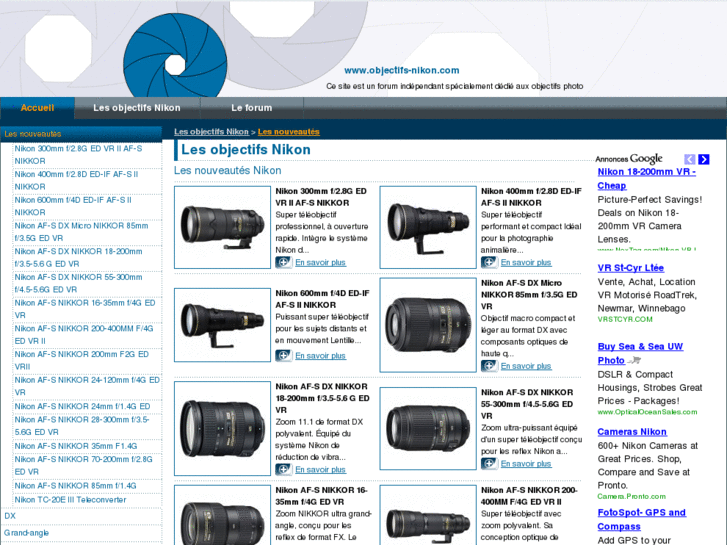Viewport: 727px width, 545px height.
Task: Open the Le forum tab
Action: click(252, 108)
